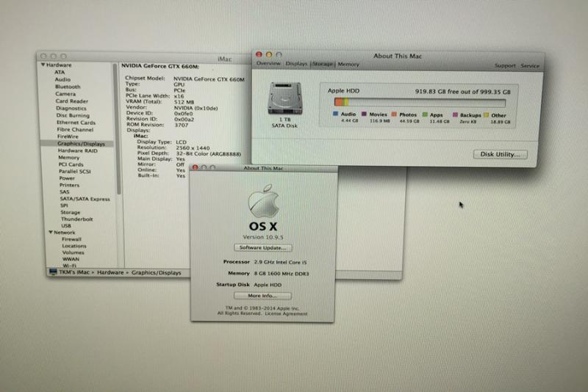Select Power in the sidebar
Screen dimensions: 588x392
pos(67,178)
